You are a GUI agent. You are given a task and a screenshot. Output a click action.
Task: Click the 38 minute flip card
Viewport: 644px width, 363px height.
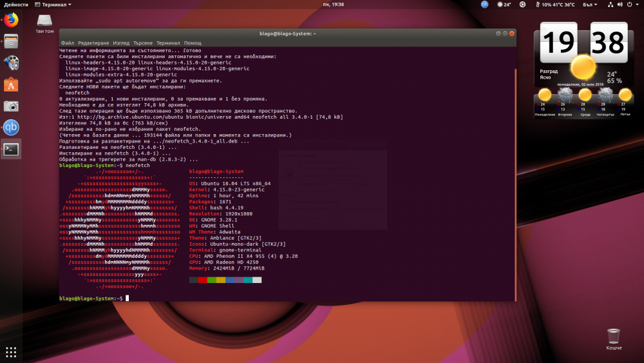click(609, 43)
